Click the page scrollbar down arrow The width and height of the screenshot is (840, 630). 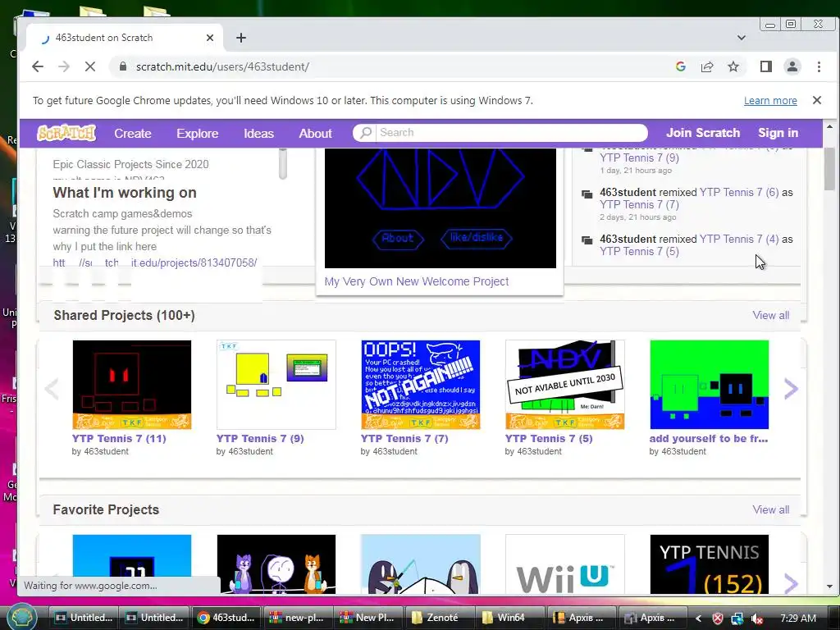[830, 587]
